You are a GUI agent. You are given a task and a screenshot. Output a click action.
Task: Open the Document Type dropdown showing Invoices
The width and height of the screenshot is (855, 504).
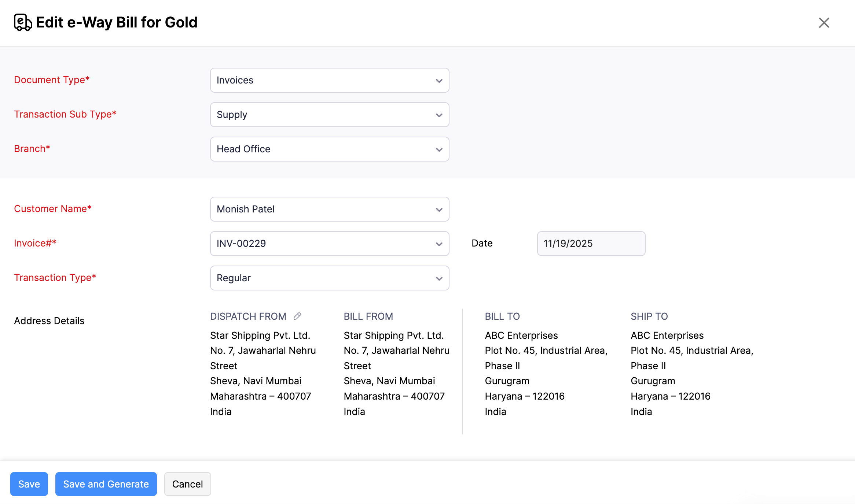pyautogui.click(x=329, y=80)
